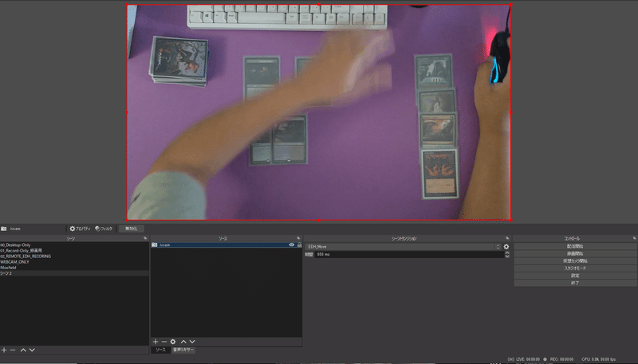This screenshot has height=364, width=638.
Task: Move scene down with arrow icon
Action: click(32, 350)
